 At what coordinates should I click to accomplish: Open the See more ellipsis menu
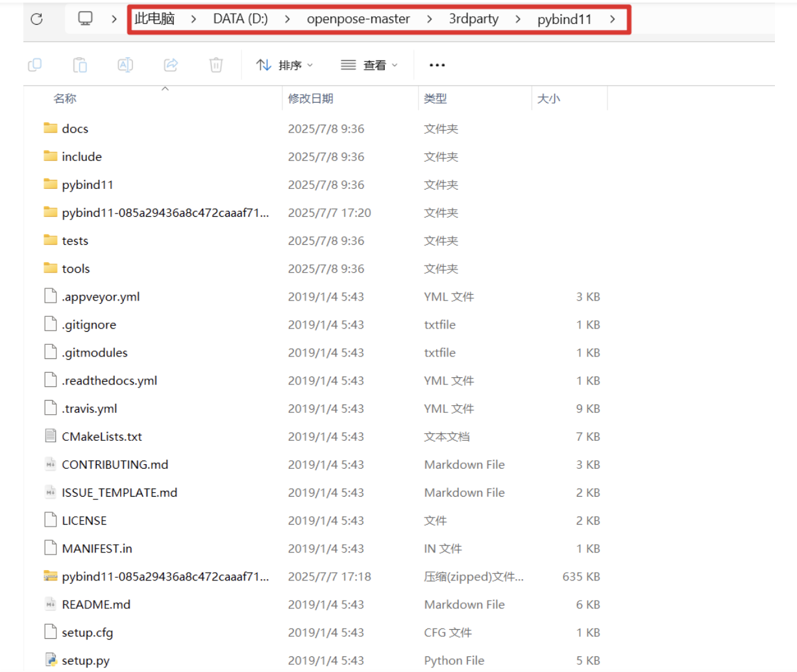[436, 64]
